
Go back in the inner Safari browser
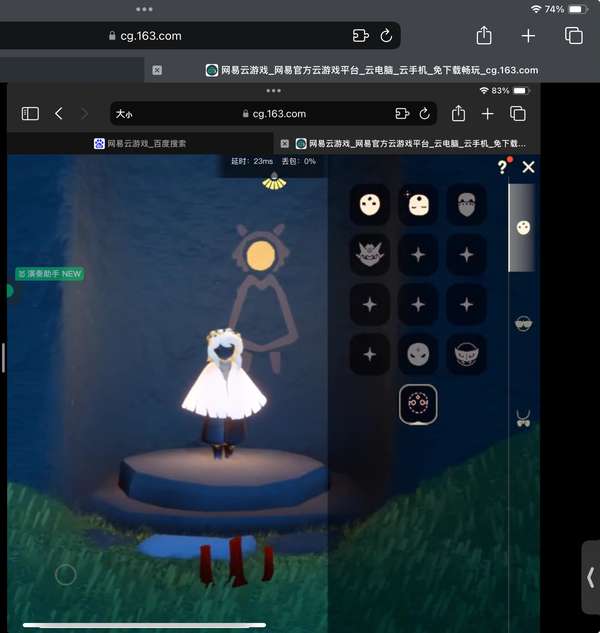click(59, 114)
